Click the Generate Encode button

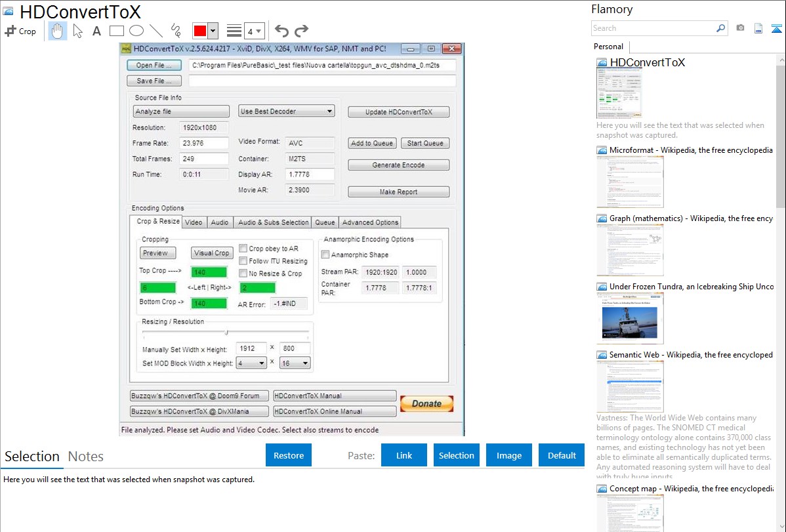pyautogui.click(x=398, y=165)
